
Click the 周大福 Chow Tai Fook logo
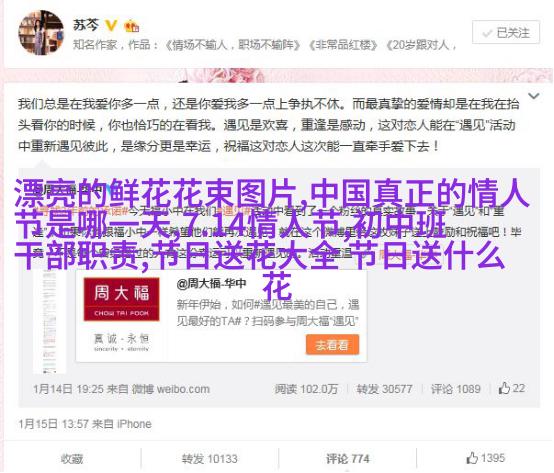pyautogui.click(x=121, y=299)
